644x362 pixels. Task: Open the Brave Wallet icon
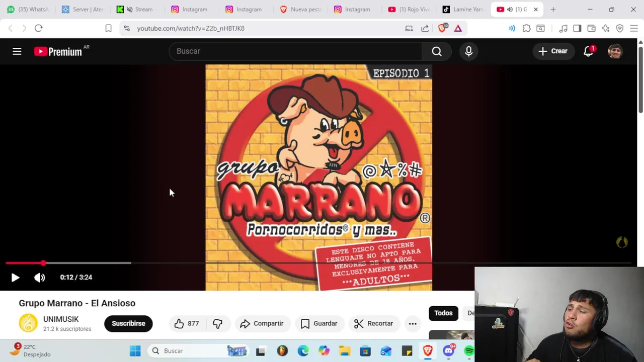point(591,28)
